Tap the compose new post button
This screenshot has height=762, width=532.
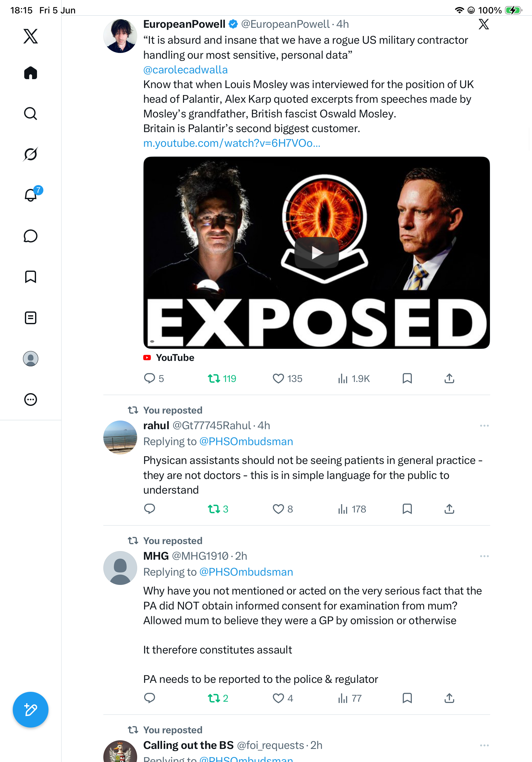[31, 710]
